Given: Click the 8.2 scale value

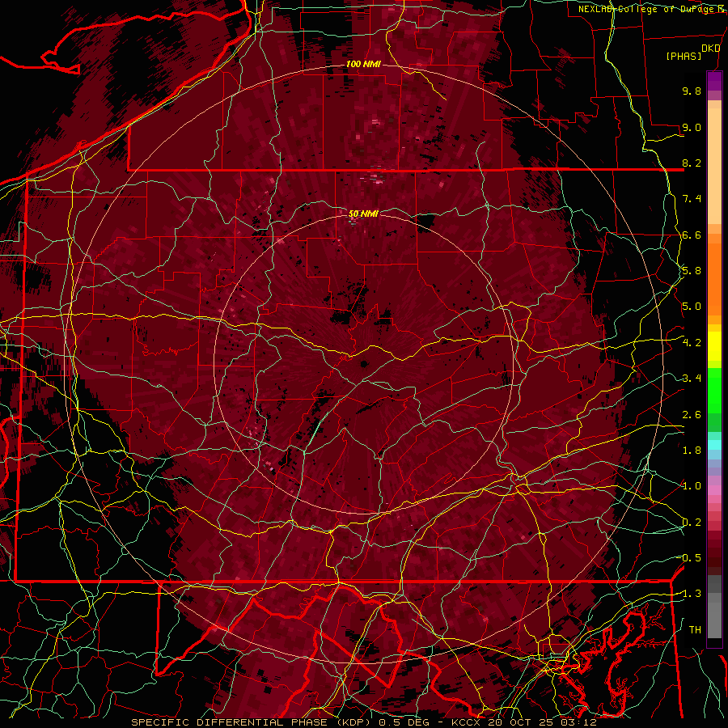Looking at the screenshot, I should coord(692,163).
